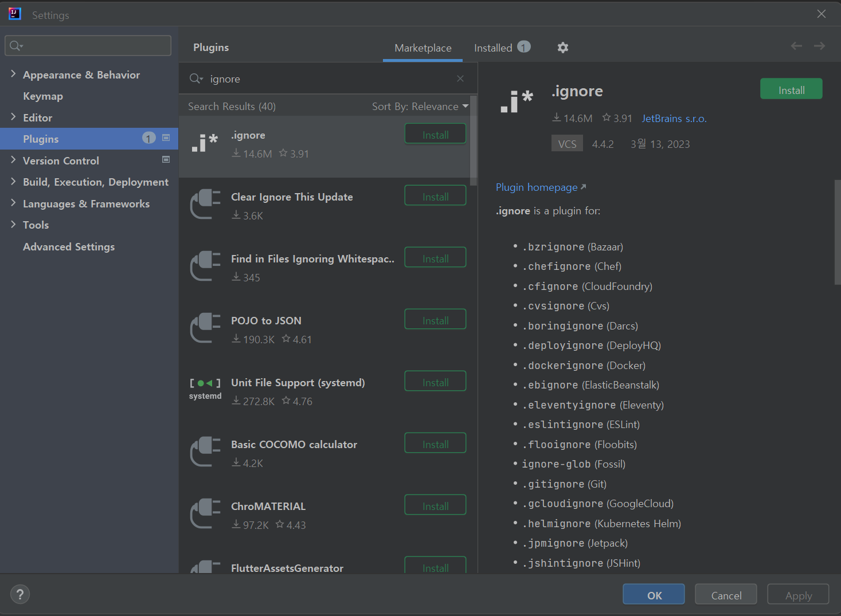Install the ChroMATERIAL plugin
Screen dimensions: 841x616
[436, 506]
